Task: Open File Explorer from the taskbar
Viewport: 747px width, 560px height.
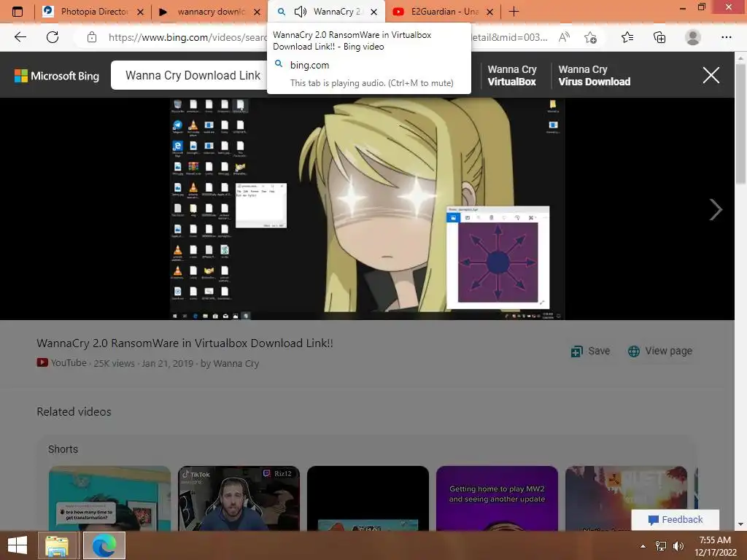Action: [x=57, y=545]
